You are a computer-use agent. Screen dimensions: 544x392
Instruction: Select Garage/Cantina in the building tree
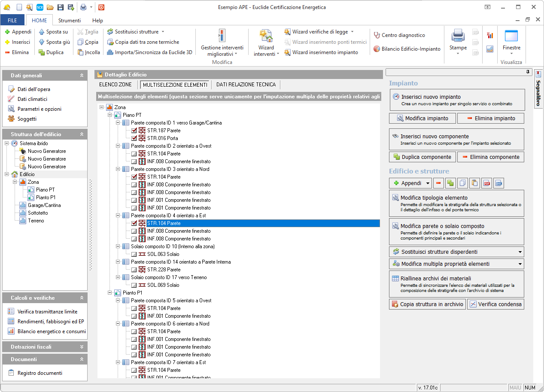coord(44,205)
